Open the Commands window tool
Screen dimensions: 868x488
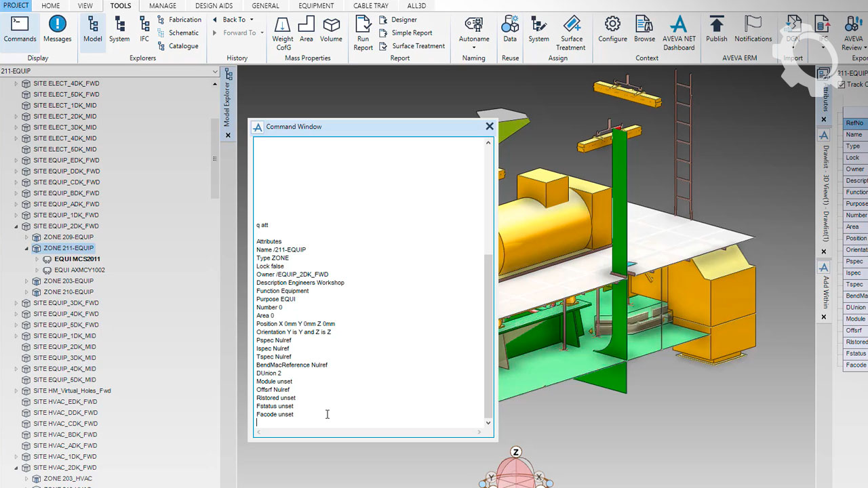[x=20, y=30]
